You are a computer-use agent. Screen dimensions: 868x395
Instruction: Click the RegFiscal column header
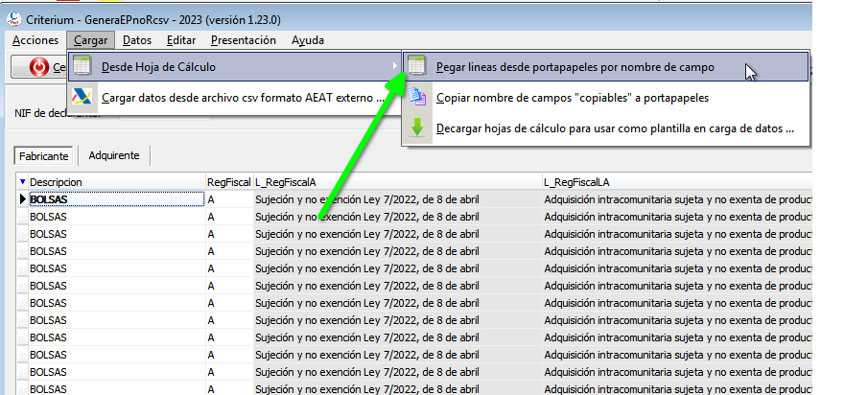pyautogui.click(x=229, y=182)
